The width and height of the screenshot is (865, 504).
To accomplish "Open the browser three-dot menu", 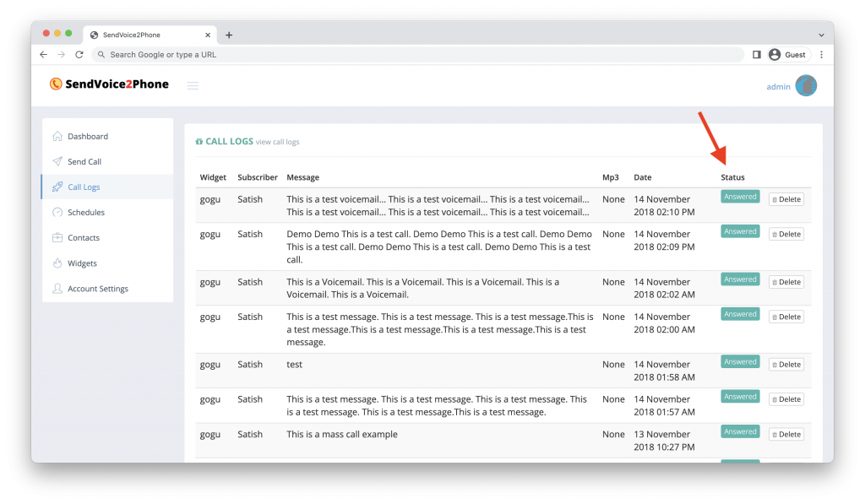I will coord(821,55).
